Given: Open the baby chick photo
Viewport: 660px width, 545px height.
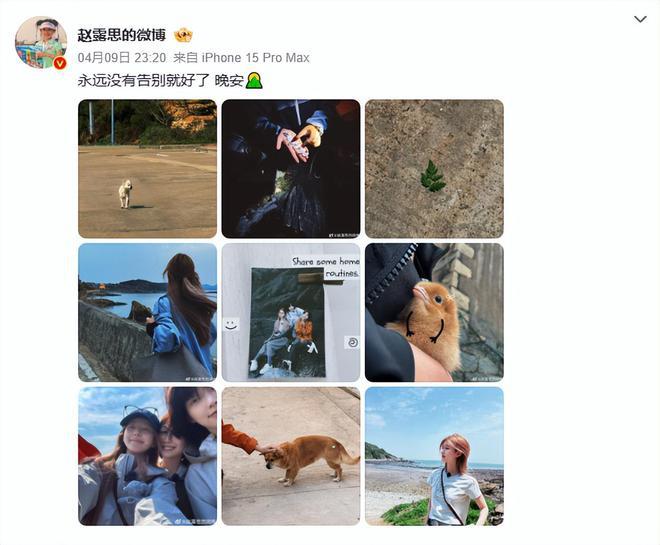Looking at the screenshot, I should click(x=434, y=312).
